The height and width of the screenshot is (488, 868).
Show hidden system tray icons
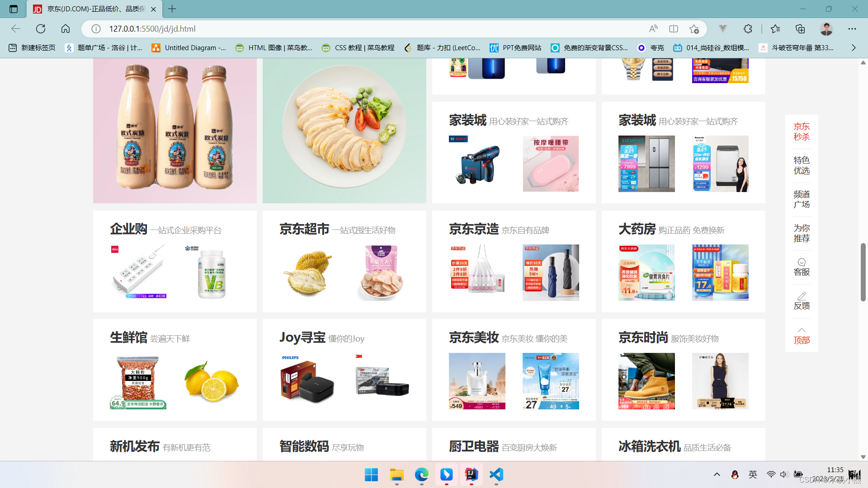point(717,474)
